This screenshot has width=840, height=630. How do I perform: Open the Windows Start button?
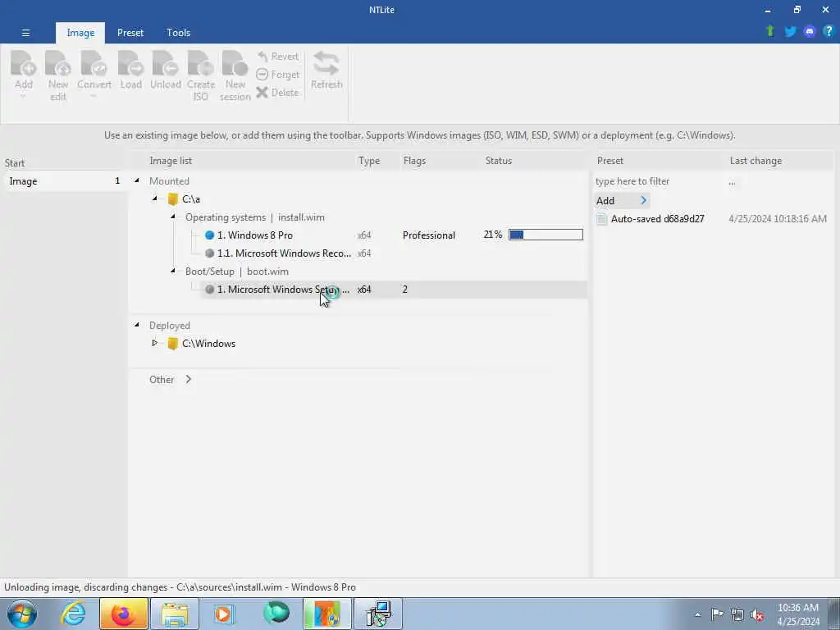coord(22,614)
